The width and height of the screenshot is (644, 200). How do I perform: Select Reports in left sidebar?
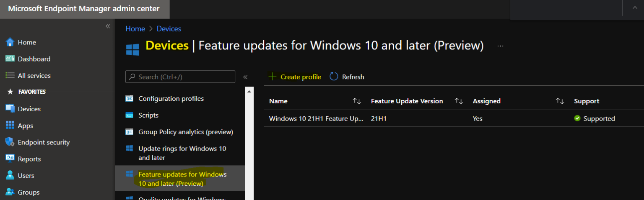tap(29, 159)
